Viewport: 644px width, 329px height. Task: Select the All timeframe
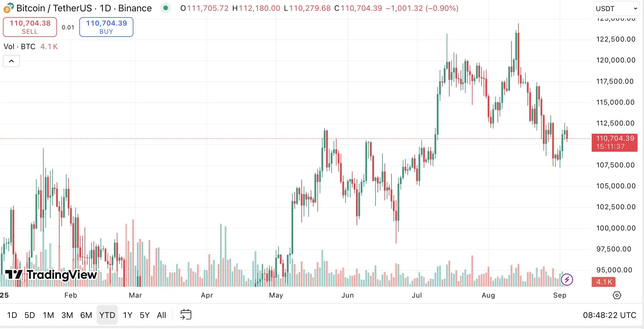(162, 315)
